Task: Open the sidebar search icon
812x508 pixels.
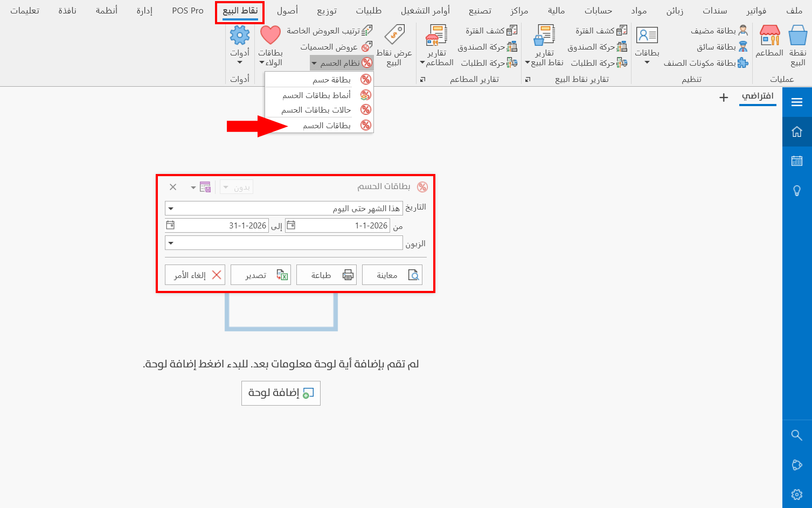Action: click(797, 435)
